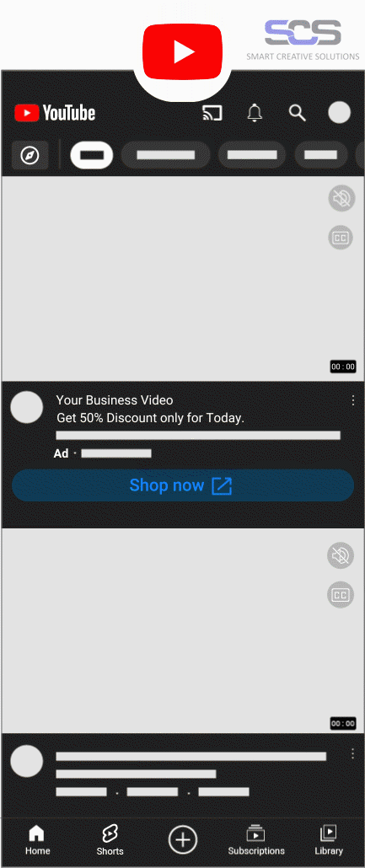Click the YouTube logo in header
The width and height of the screenshot is (365, 868).
coord(55,114)
